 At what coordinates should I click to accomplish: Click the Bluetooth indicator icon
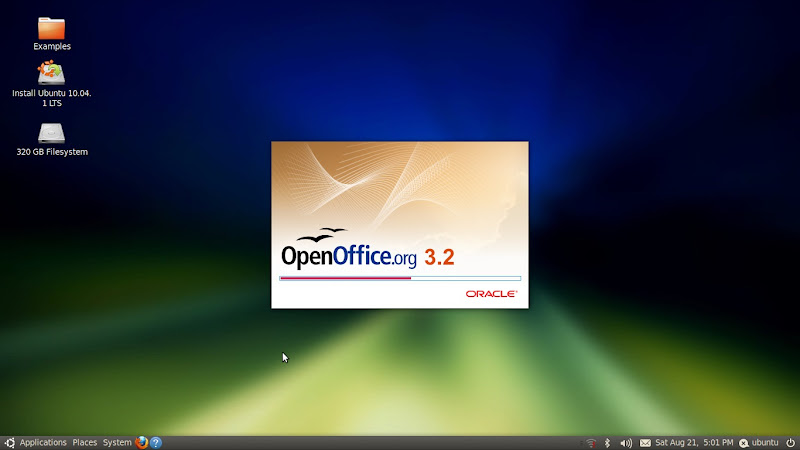pos(607,443)
